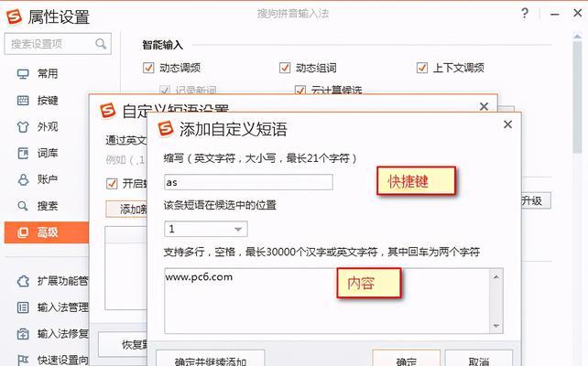
Task: Click the puzzle icon for 扩展功能管理
Action: tap(23, 281)
